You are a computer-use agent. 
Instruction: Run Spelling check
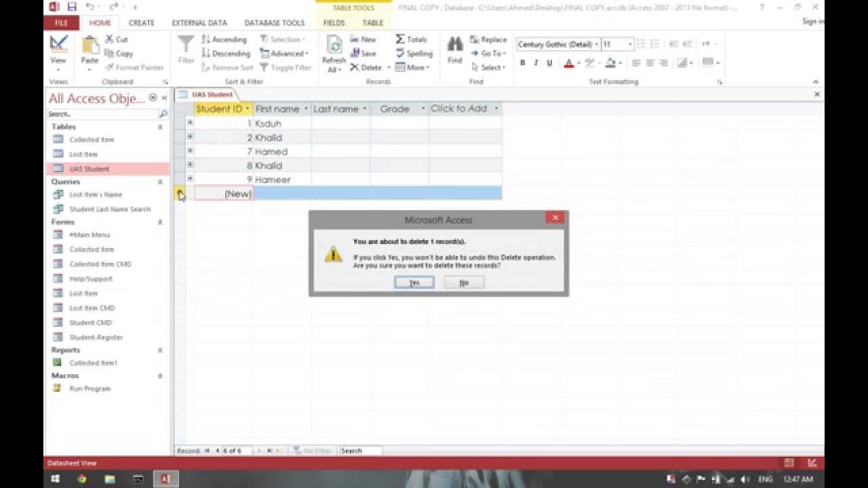coord(414,54)
